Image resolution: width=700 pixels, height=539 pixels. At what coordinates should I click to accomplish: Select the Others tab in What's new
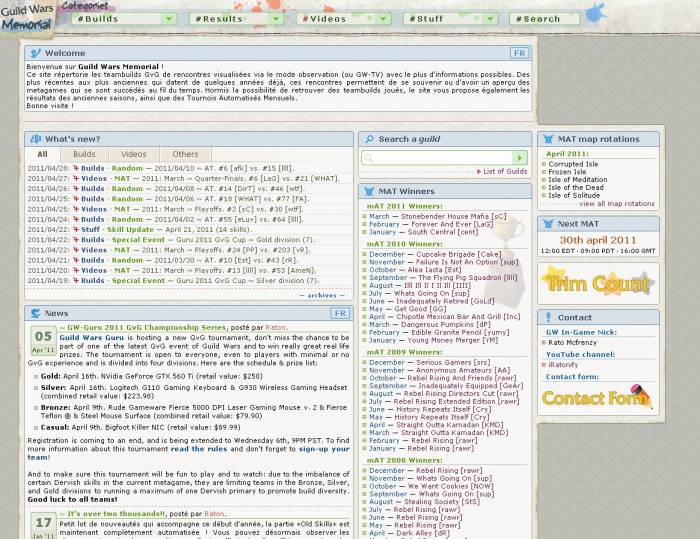click(x=185, y=154)
